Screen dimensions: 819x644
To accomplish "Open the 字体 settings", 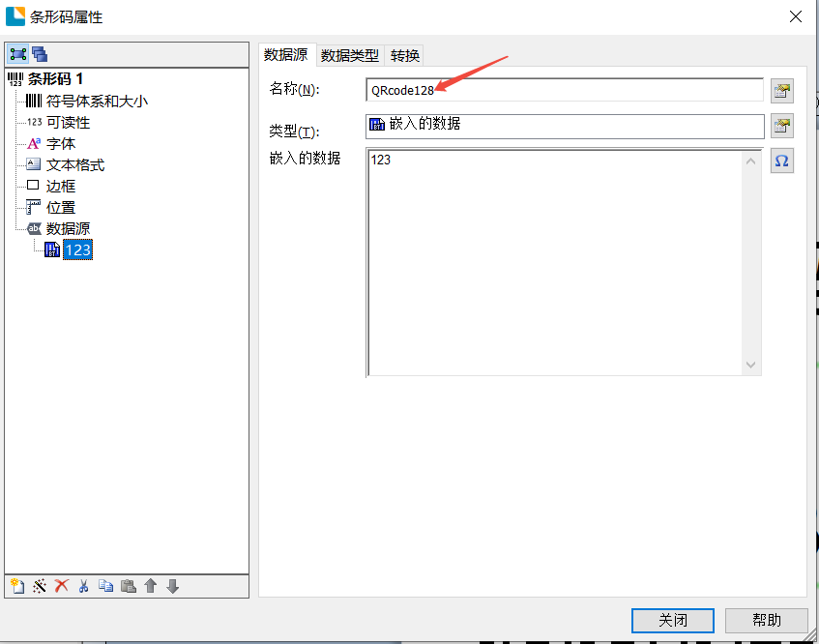I will [x=61, y=144].
